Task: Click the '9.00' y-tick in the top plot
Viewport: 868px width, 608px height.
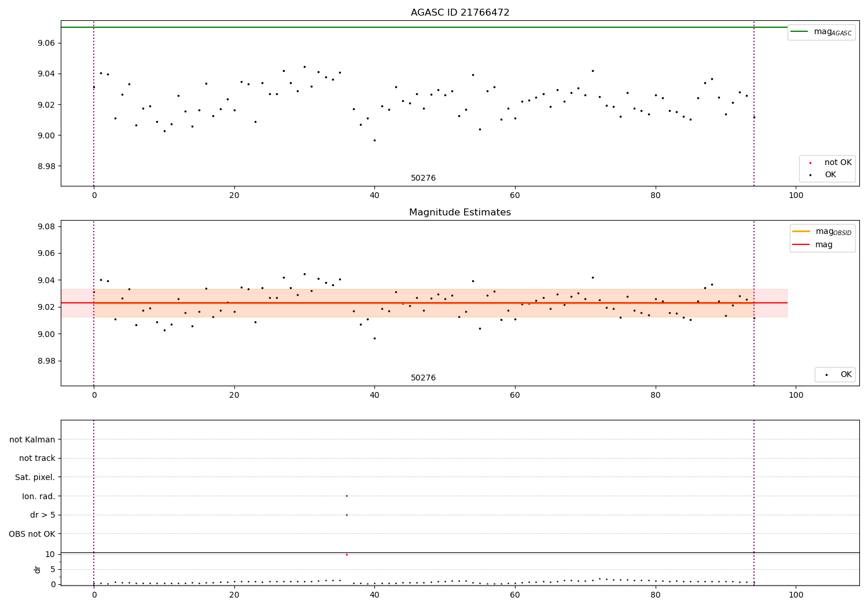Action: [x=46, y=135]
